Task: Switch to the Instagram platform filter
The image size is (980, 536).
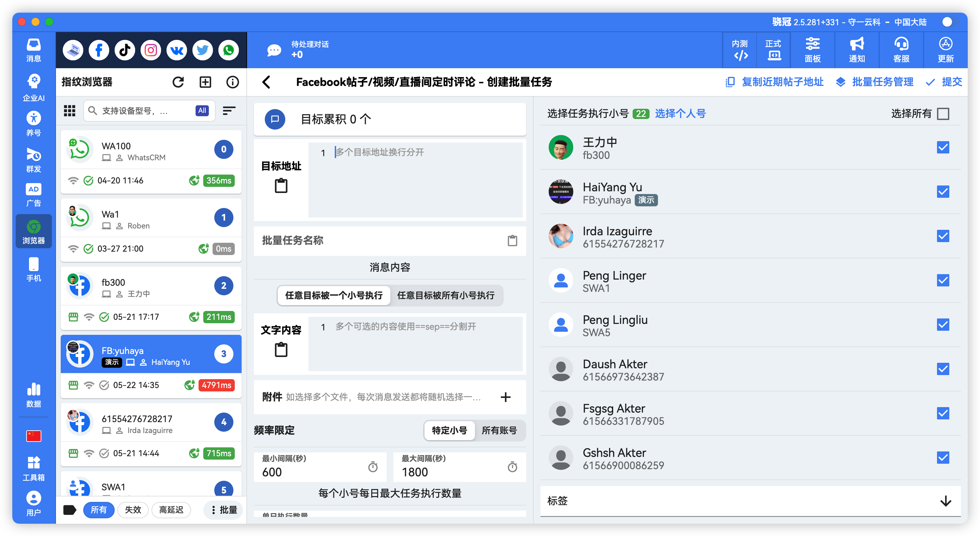Action: [x=150, y=50]
